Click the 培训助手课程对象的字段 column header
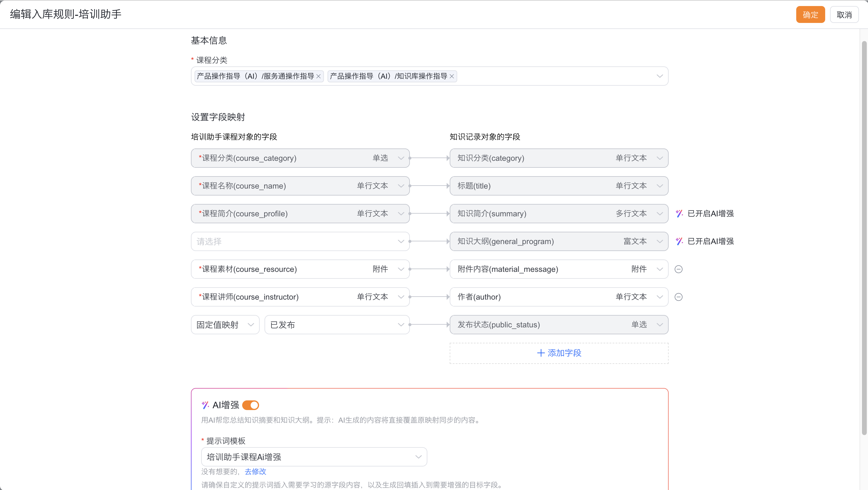 pos(234,136)
